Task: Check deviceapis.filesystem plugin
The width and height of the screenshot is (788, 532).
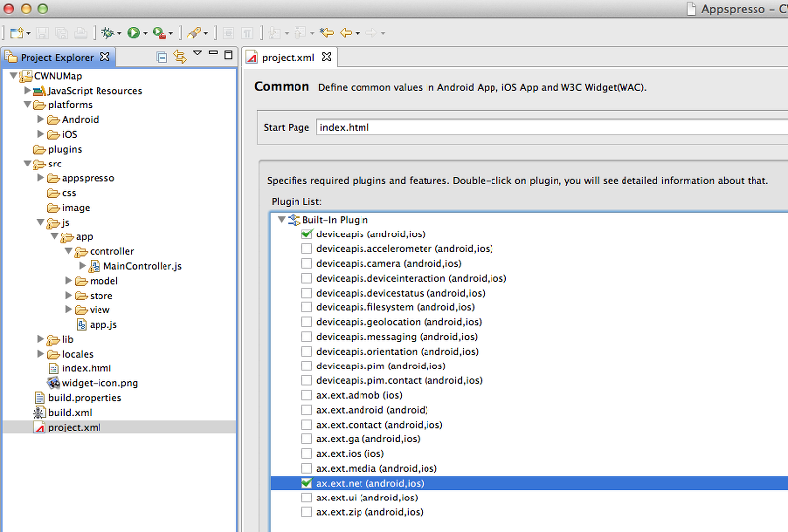Action: [x=306, y=306]
